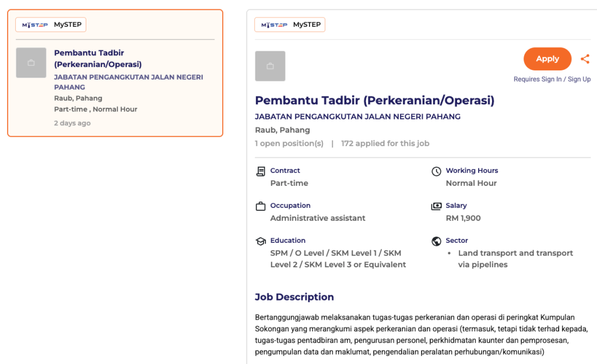Viewport: 597px width, 364px height.
Task: Click the '2 days ago' posting timestamp
Action: [72, 123]
